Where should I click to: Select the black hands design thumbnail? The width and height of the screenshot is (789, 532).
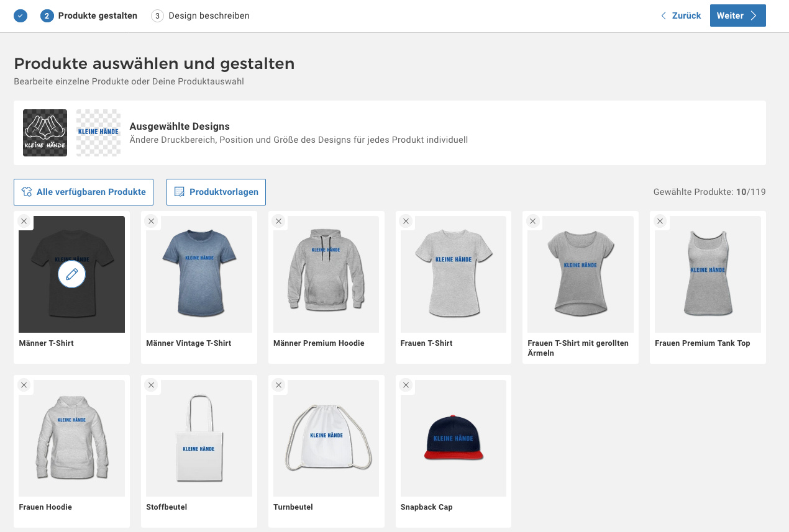pos(45,133)
